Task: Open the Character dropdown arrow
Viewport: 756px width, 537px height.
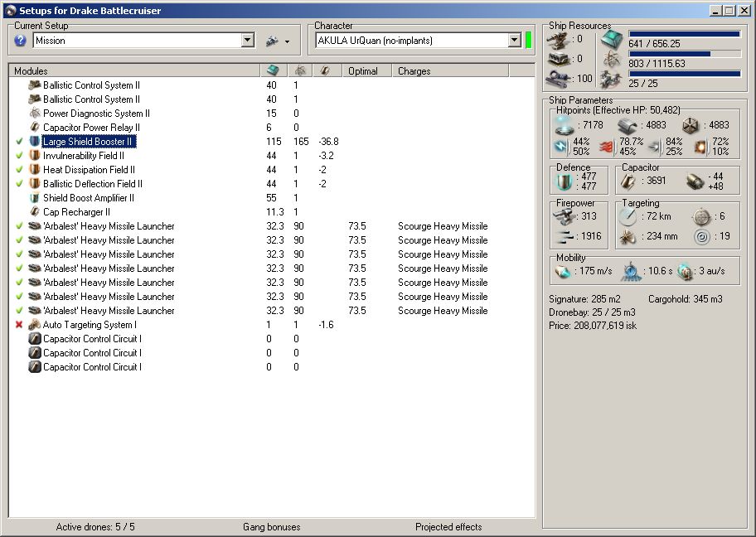Action: 515,41
